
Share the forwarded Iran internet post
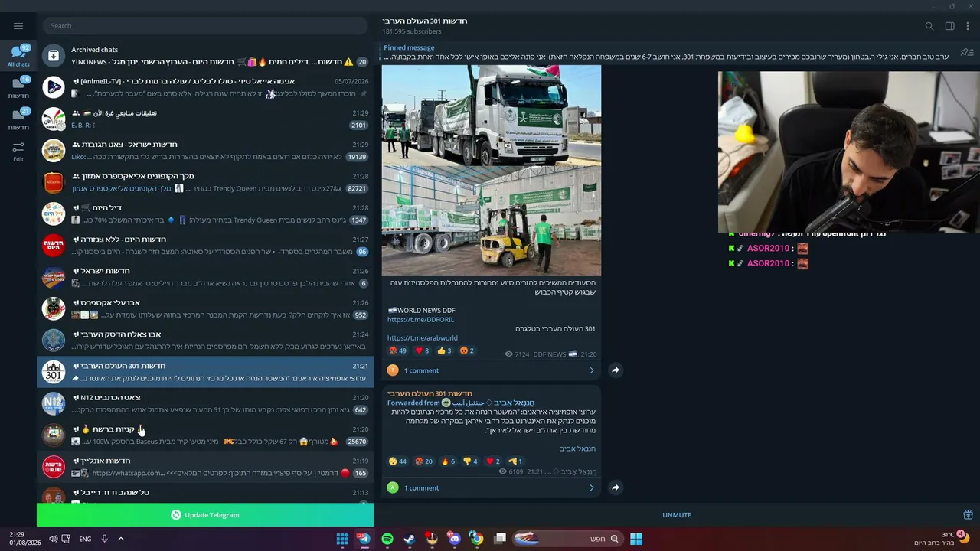(615, 487)
